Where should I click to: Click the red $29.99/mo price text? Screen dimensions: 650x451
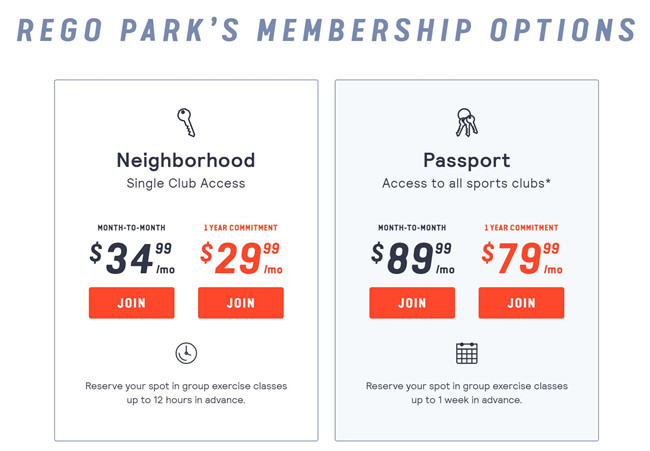click(241, 258)
